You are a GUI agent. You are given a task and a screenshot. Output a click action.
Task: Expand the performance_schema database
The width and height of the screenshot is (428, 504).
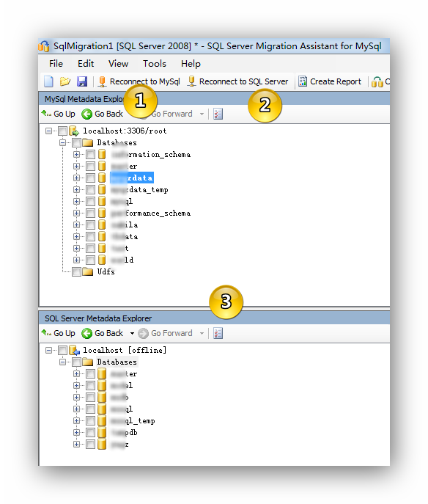pos(76,213)
